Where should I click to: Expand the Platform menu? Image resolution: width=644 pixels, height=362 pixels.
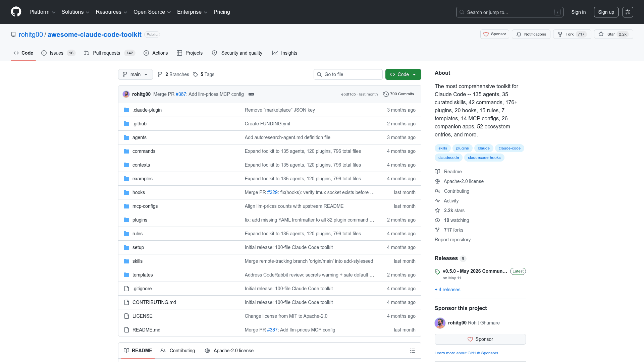coord(43,12)
